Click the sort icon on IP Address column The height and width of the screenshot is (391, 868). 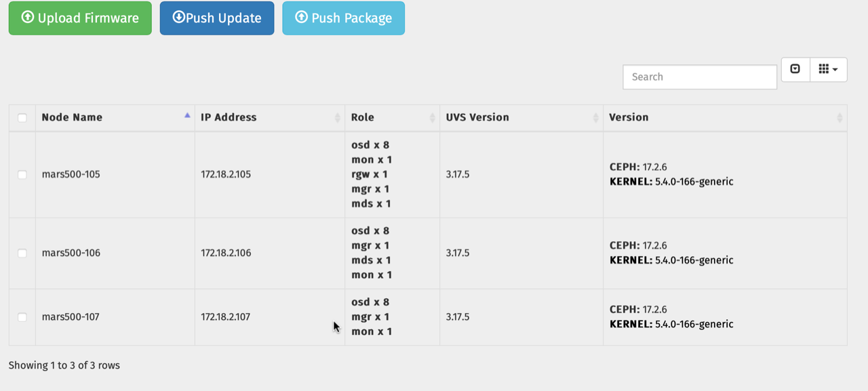[338, 117]
